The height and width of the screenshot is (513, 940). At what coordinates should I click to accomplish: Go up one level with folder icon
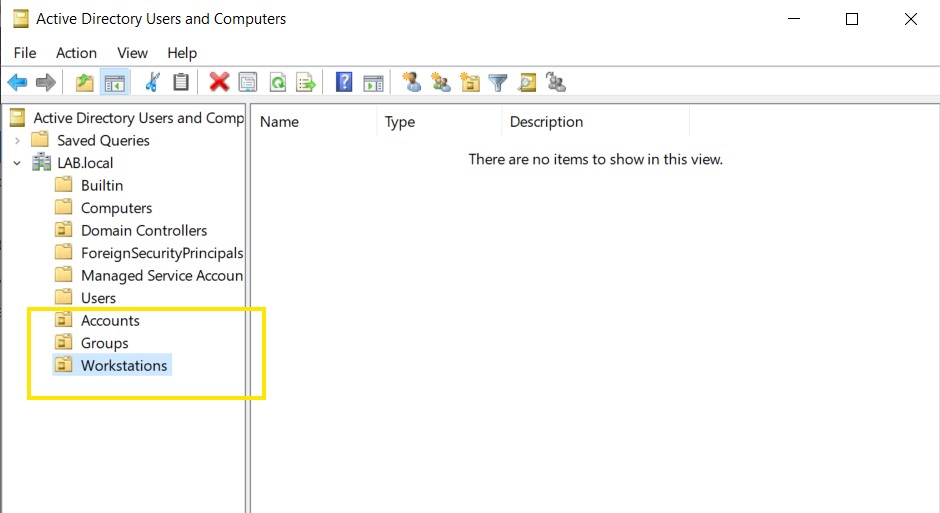point(85,82)
